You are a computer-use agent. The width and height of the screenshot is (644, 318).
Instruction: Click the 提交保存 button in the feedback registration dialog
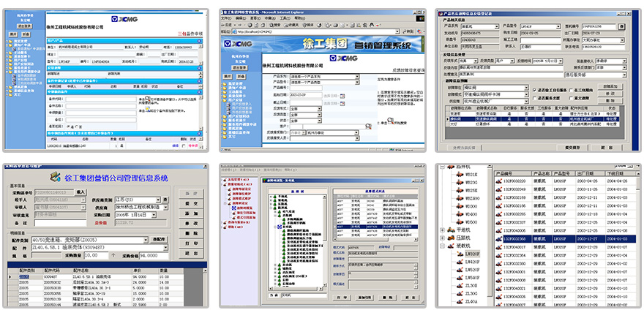(x=572, y=148)
